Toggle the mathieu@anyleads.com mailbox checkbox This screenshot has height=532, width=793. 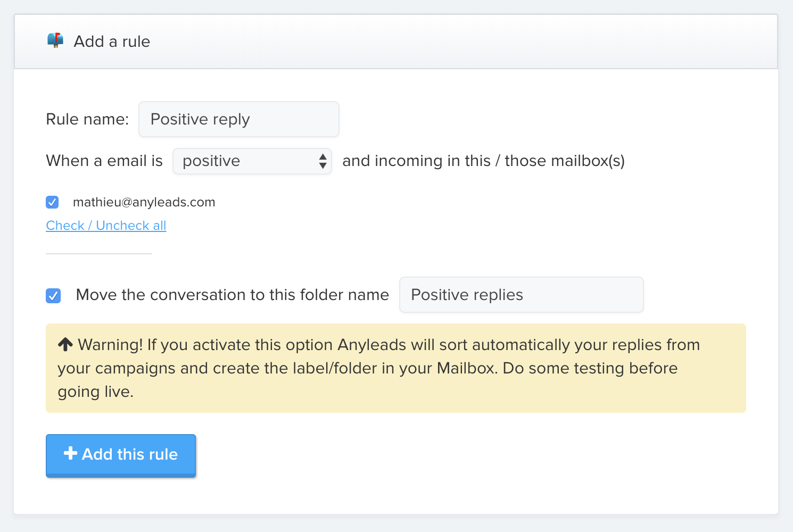click(x=52, y=202)
